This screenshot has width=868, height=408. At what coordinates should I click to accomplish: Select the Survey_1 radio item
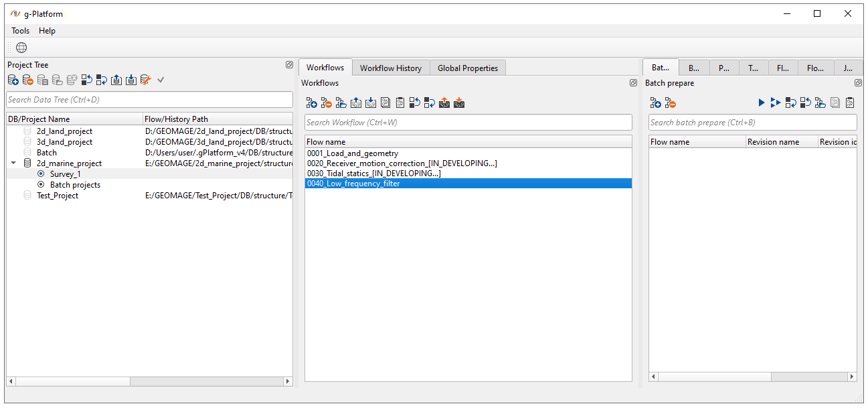coord(41,174)
